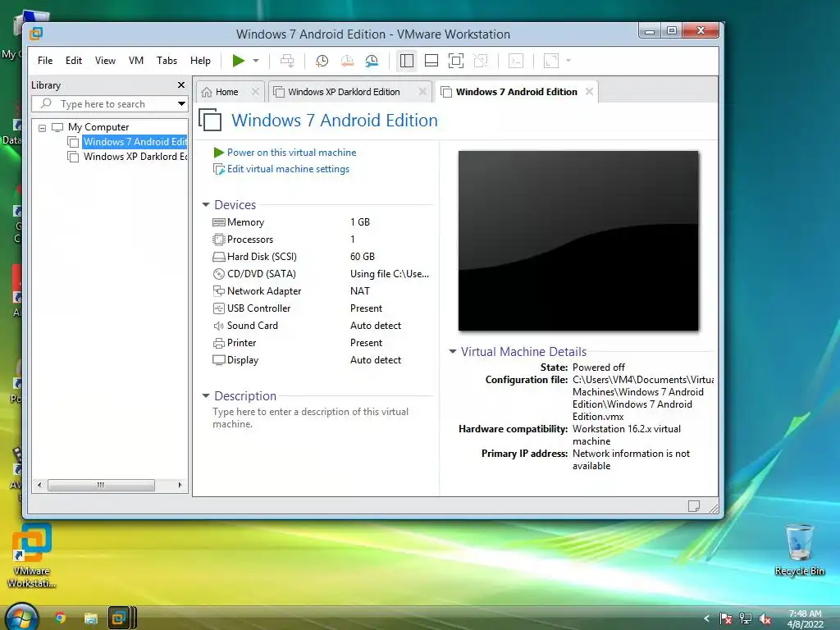Click the Unity mode toolbar icon

point(481,61)
